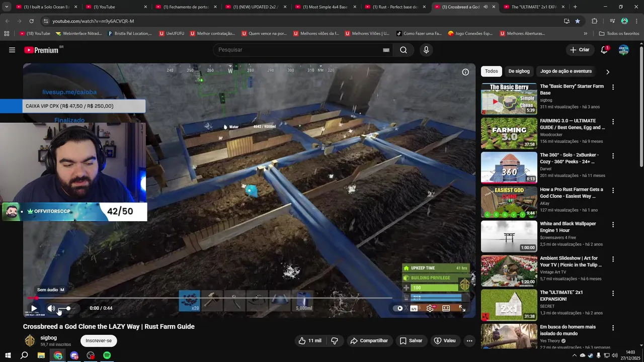
Task: Open the browser extensions puzzle icon
Action: point(594,21)
